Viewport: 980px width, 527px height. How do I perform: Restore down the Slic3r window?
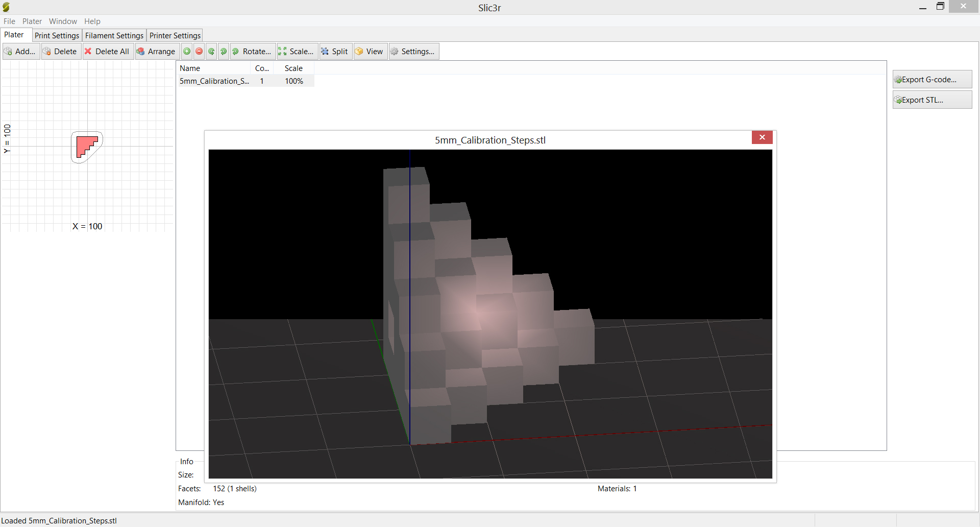click(940, 7)
